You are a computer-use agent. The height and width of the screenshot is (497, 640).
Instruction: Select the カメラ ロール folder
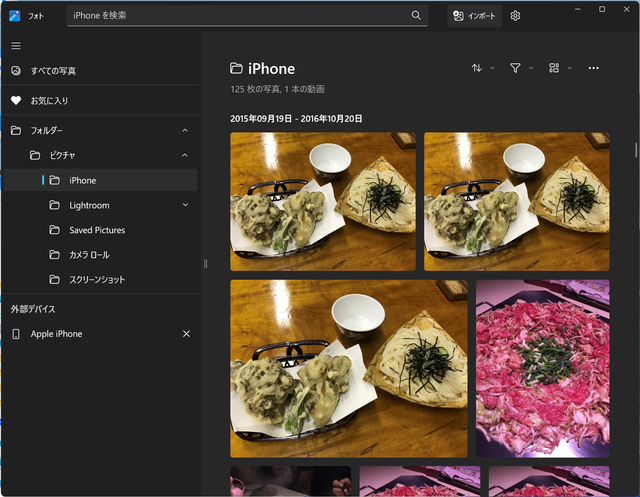(90, 255)
